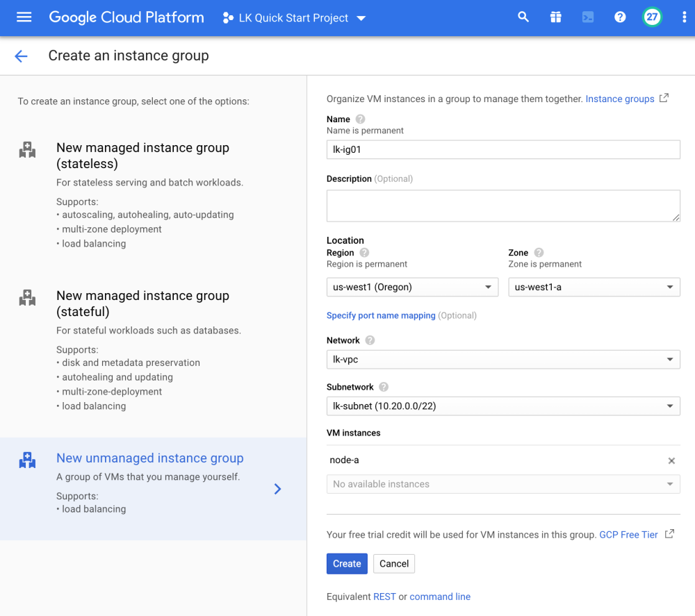The height and width of the screenshot is (616, 695).
Task: Click the Cancel button
Action: (x=394, y=563)
